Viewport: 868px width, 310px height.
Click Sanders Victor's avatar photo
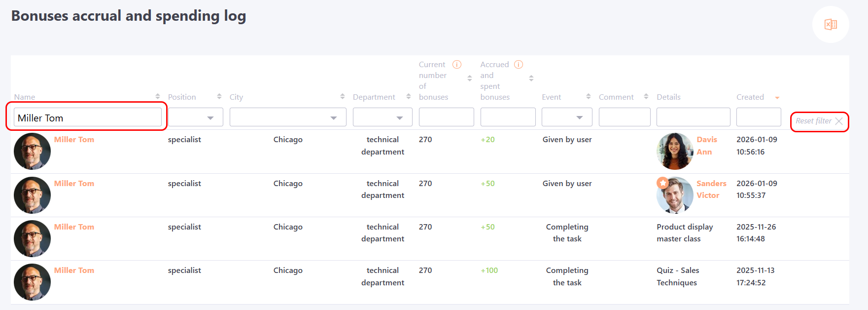pyautogui.click(x=675, y=195)
